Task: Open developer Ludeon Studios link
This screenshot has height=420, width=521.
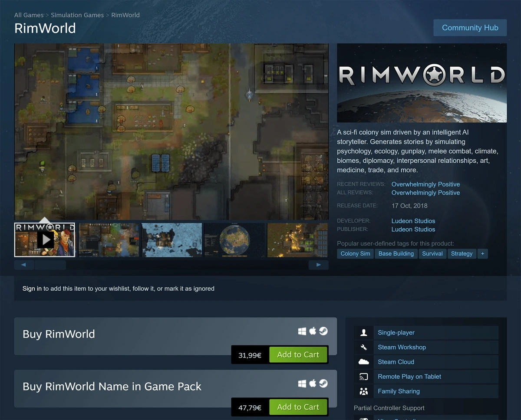Action: click(413, 221)
